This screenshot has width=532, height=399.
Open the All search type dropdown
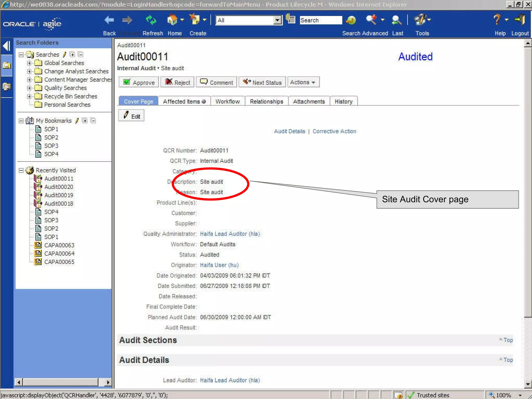point(277,20)
